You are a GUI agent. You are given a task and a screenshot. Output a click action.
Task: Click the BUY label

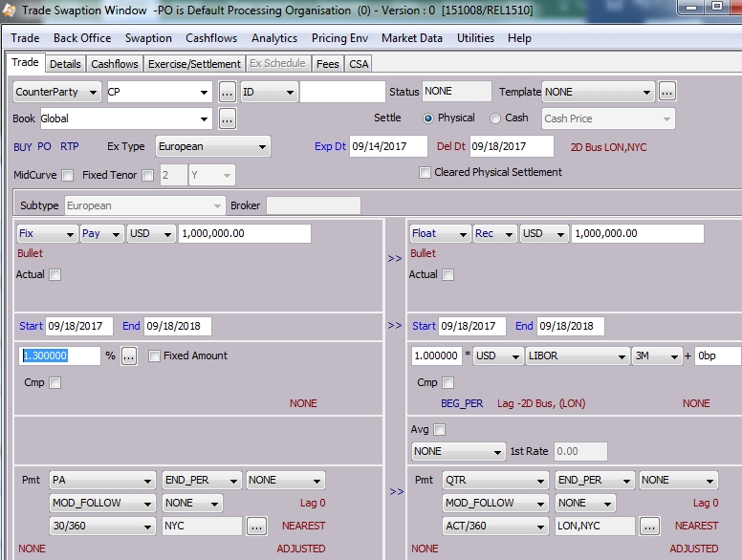(23, 147)
